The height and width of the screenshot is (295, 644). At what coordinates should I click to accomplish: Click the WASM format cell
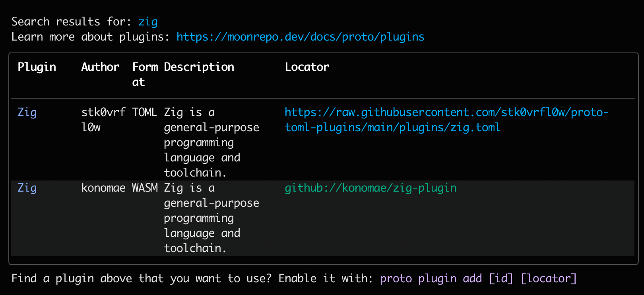click(145, 188)
